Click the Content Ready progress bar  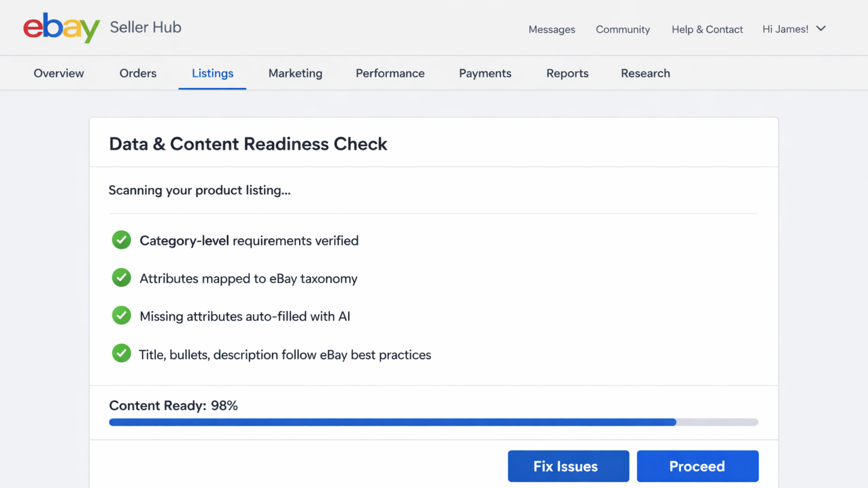(x=433, y=422)
